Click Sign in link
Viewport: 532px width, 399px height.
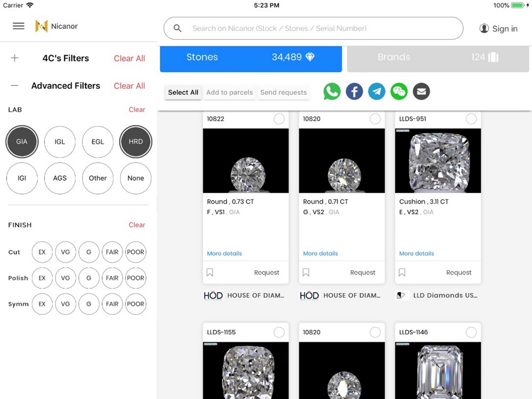[505, 29]
